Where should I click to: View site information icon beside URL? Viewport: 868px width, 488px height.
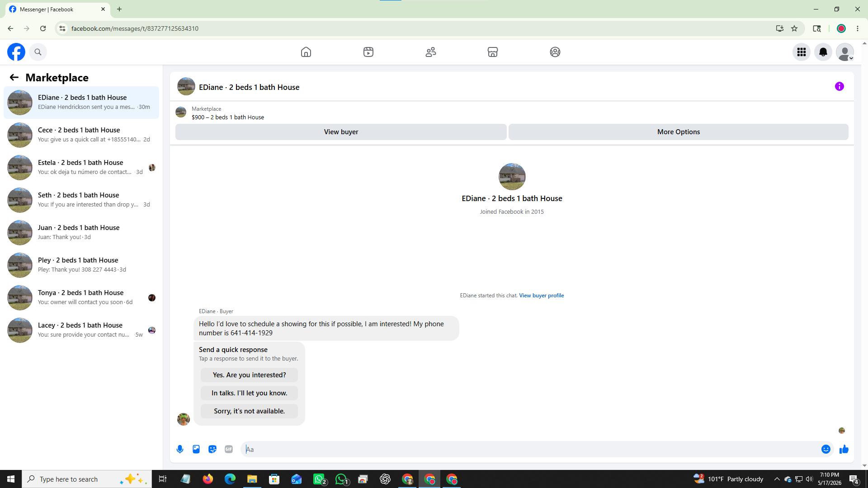click(62, 28)
